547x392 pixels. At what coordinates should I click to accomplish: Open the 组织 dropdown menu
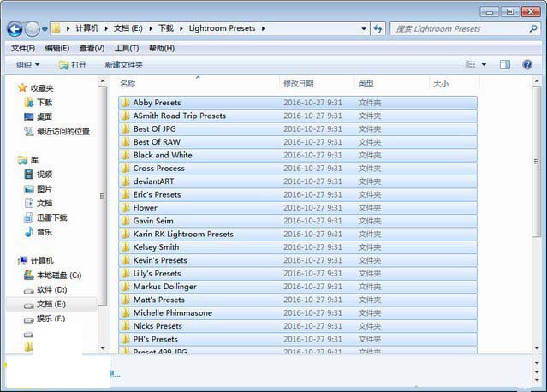coord(28,65)
